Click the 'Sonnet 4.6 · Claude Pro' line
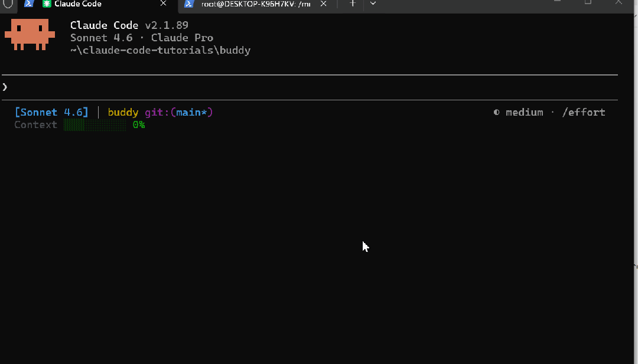This screenshot has width=638, height=364. pos(142,38)
